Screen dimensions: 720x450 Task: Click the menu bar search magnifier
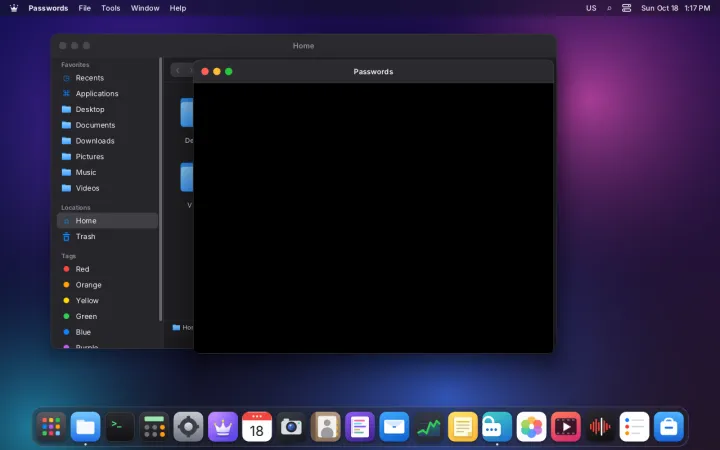pos(609,8)
